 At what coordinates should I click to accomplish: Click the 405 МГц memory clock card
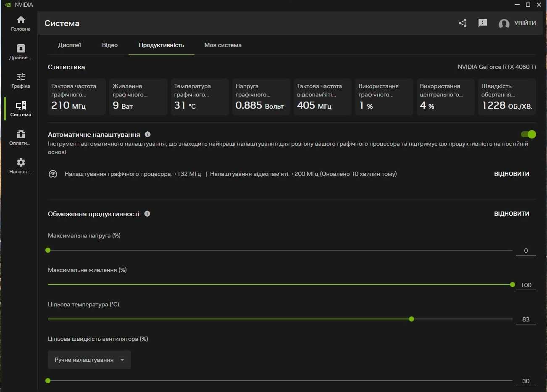[x=323, y=97]
